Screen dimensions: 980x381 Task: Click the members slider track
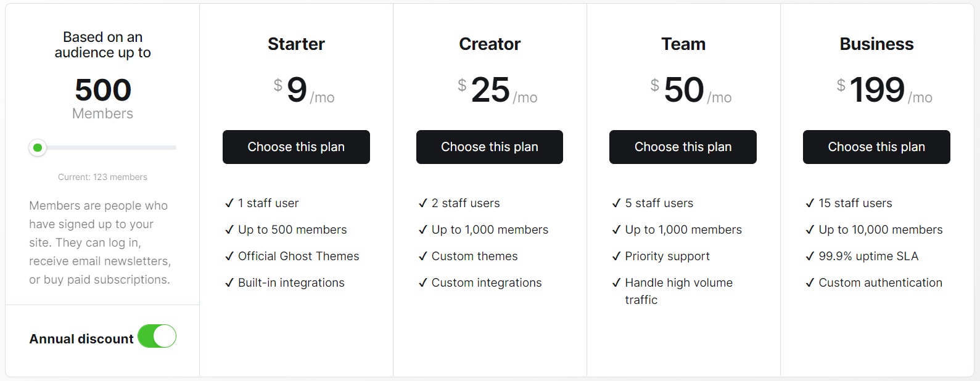tap(111, 148)
